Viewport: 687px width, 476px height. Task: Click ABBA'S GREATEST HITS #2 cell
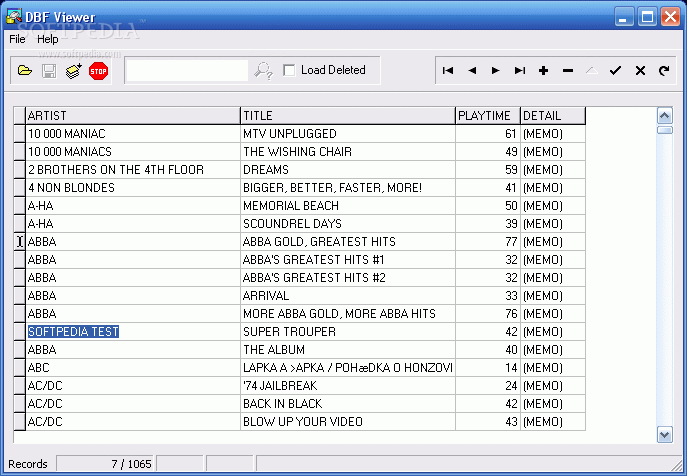348,277
